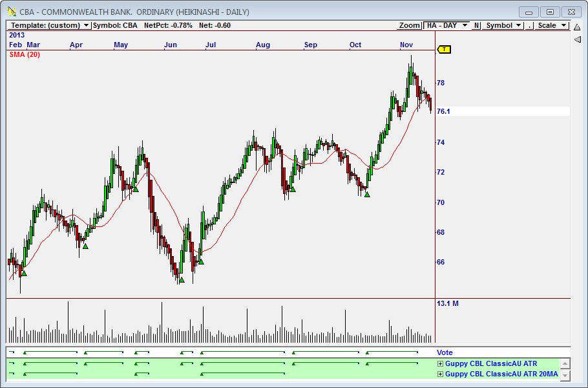Close the CBA chart window
588x388 pixels.
click(571, 12)
